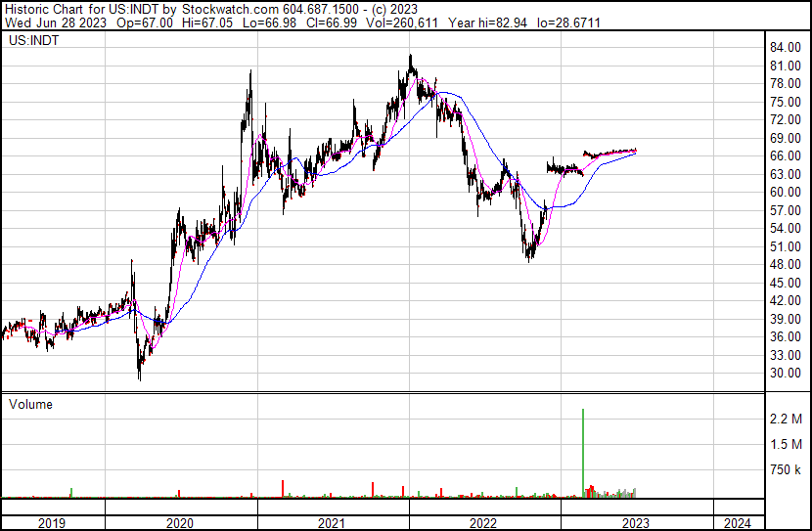Click the 84.00 price axis label
The width and height of the screenshot is (812, 531).
pos(786,48)
